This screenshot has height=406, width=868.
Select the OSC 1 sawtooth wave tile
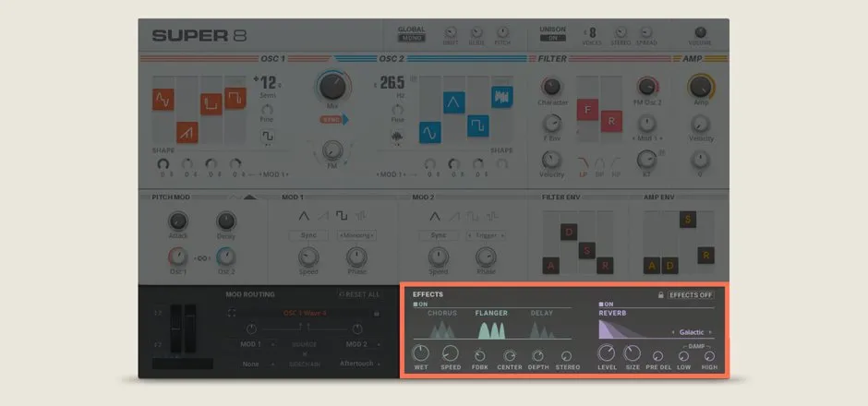pyautogui.click(x=187, y=133)
